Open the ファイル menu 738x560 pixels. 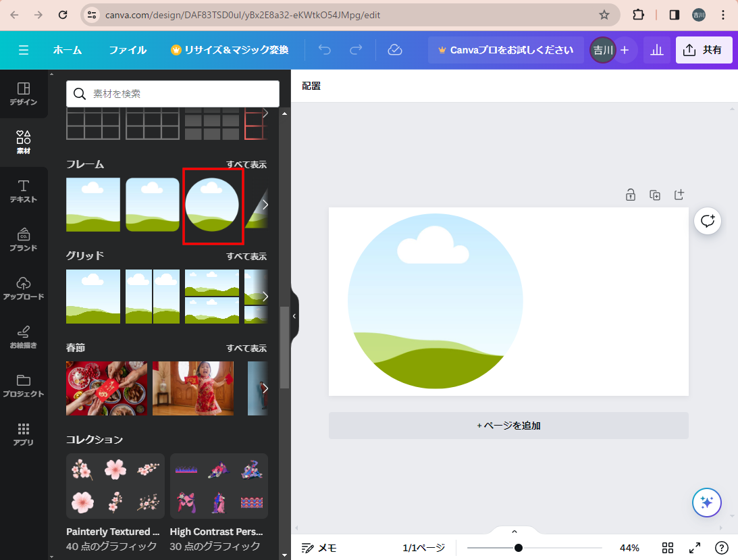pyautogui.click(x=128, y=50)
